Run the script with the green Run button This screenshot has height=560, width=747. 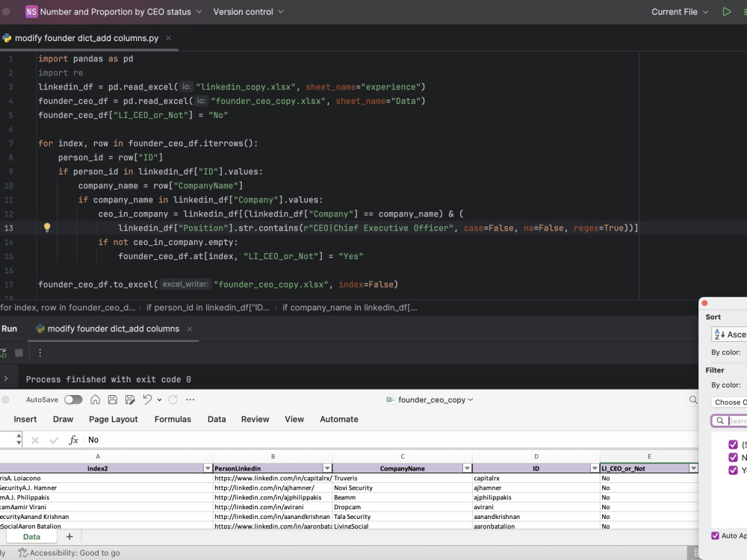click(x=725, y=11)
